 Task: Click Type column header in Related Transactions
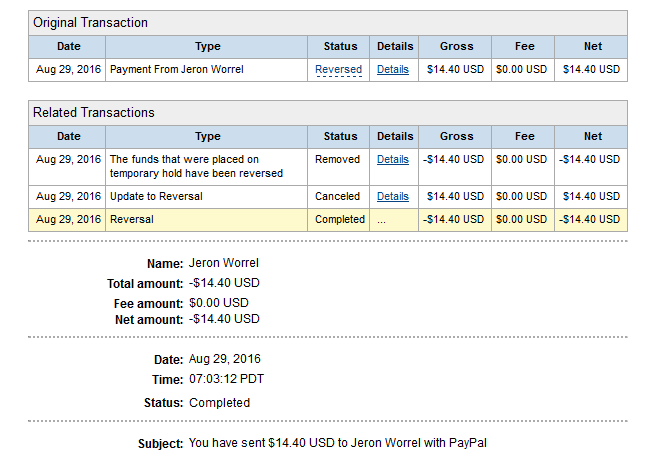tap(207, 136)
